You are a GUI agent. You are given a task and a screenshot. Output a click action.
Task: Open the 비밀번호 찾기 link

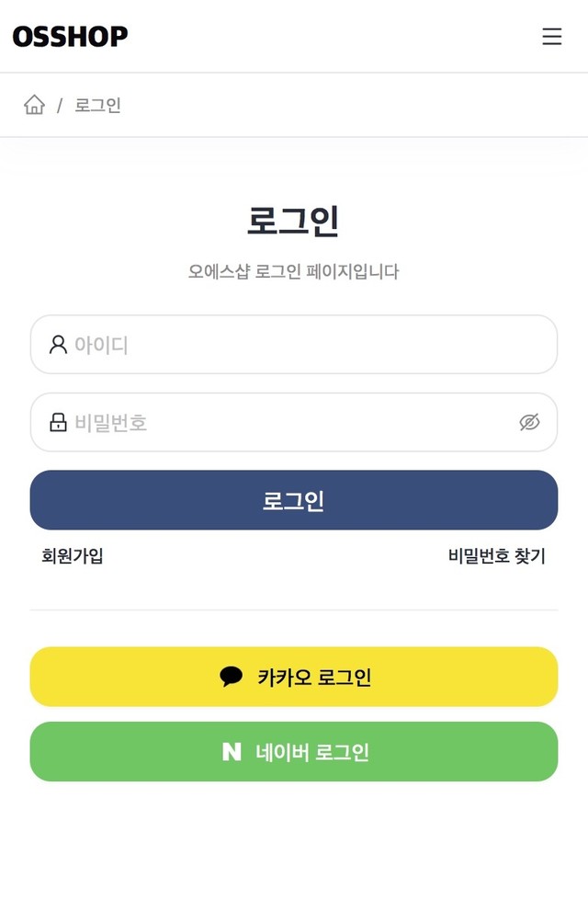coord(496,556)
